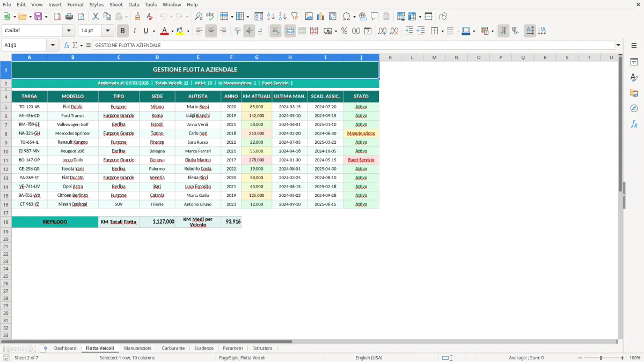This screenshot has height=362, width=644.
Task: Open the font size dropdown
Action: tap(107, 31)
